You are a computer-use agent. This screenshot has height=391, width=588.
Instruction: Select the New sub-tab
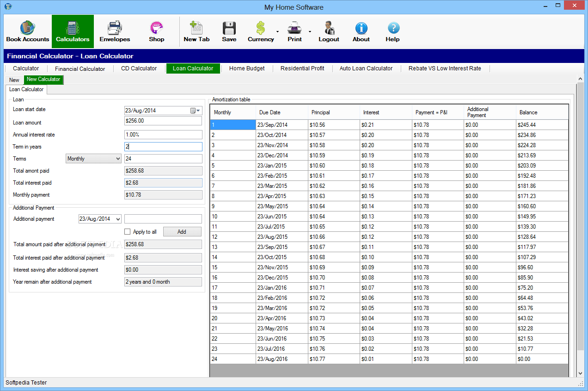click(14, 80)
